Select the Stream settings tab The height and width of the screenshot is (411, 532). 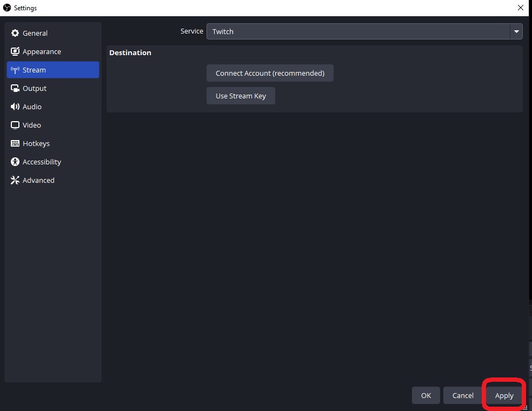[x=53, y=70]
